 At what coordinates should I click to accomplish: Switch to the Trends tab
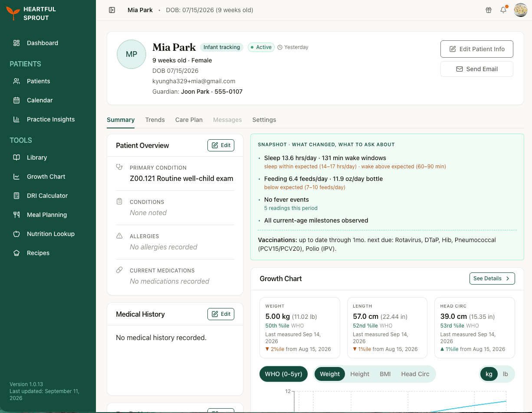point(155,120)
